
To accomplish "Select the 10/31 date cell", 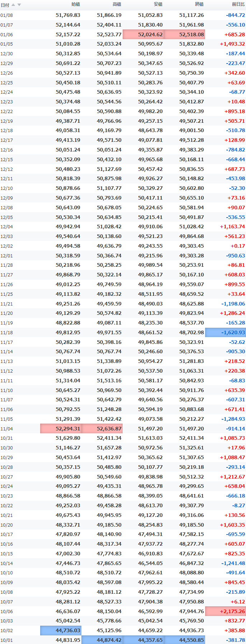I will coord(6,438).
